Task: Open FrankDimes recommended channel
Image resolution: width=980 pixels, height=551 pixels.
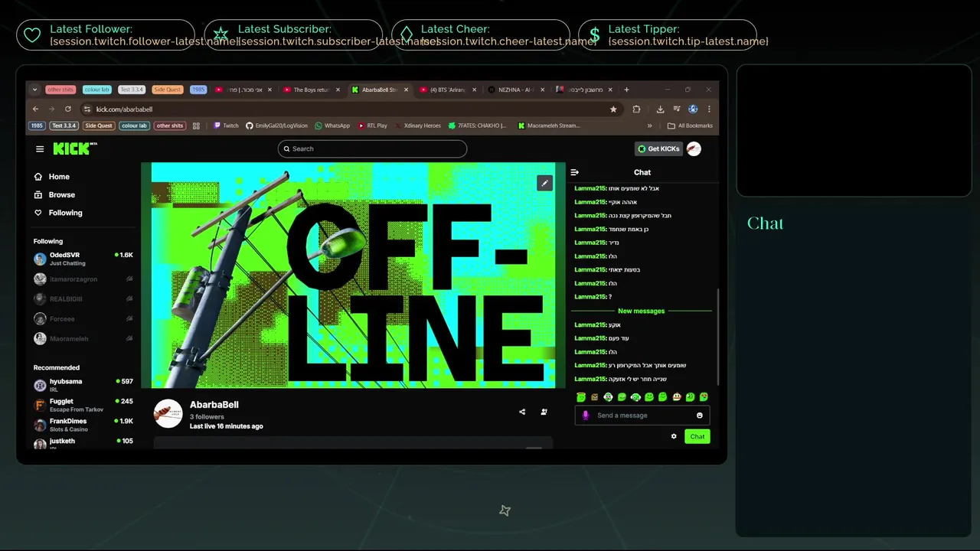Action: [83, 425]
